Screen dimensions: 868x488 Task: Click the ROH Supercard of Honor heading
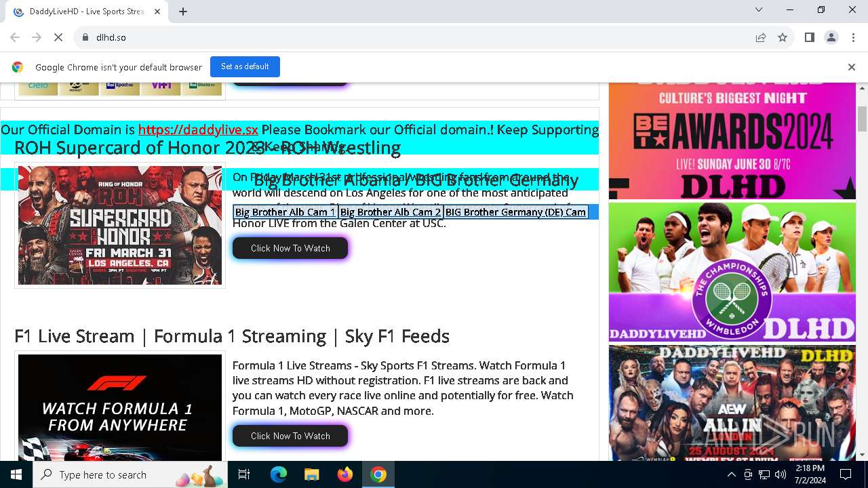(x=208, y=148)
